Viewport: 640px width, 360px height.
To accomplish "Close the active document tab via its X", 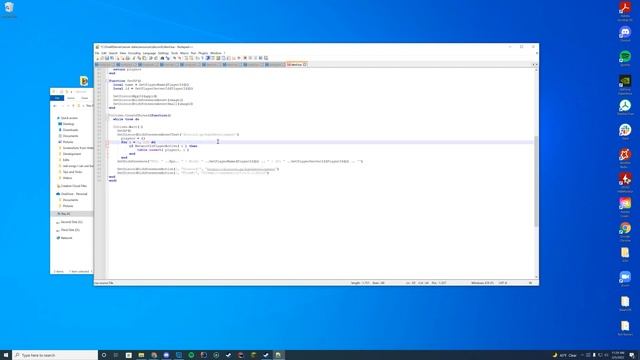I will point(305,64).
